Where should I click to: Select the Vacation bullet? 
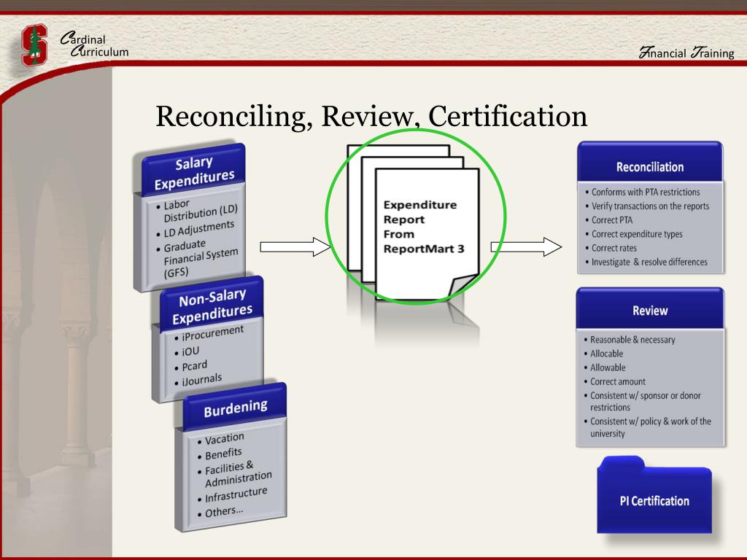tap(221, 438)
